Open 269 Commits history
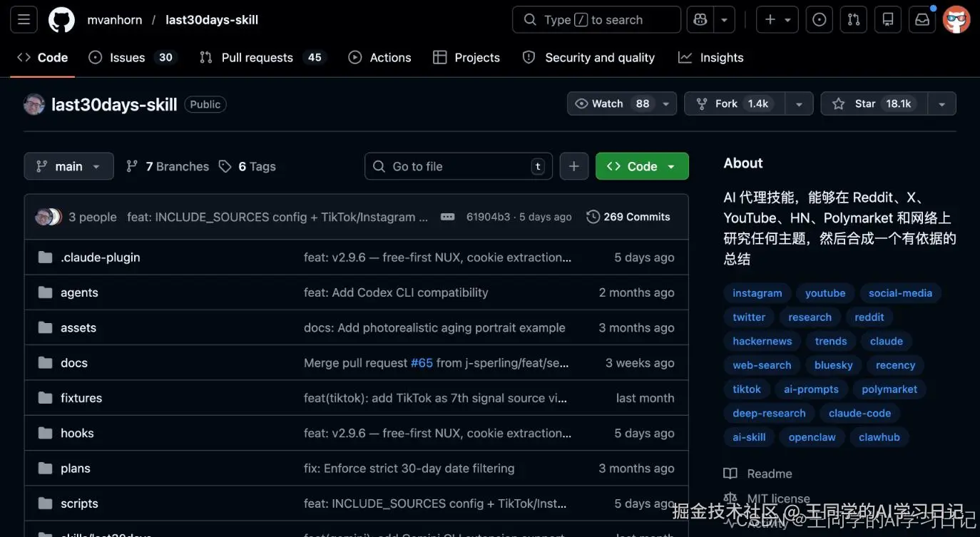The image size is (980, 537). click(628, 217)
